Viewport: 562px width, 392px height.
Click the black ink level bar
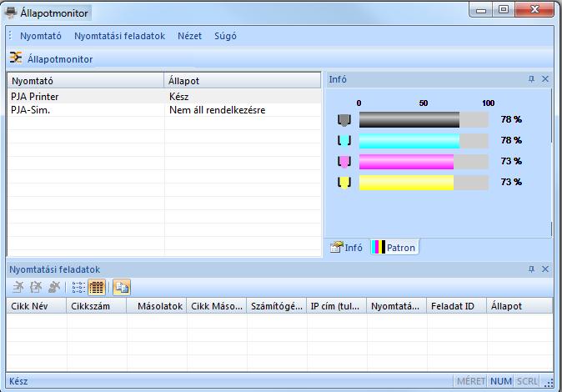[424, 119]
